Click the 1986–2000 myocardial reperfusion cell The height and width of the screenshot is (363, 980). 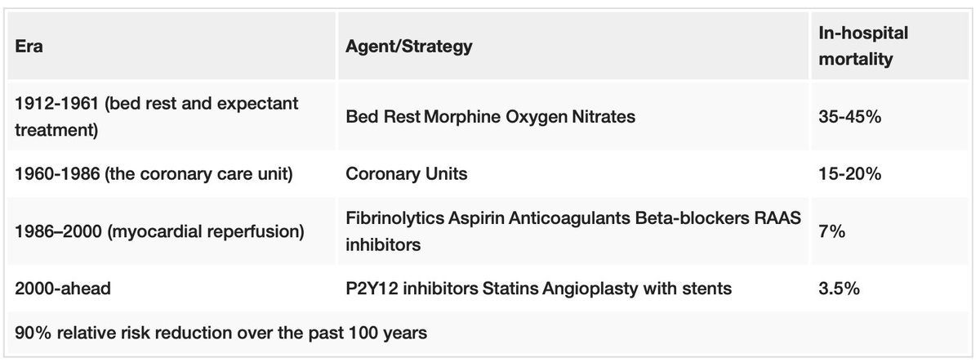tap(159, 232)
